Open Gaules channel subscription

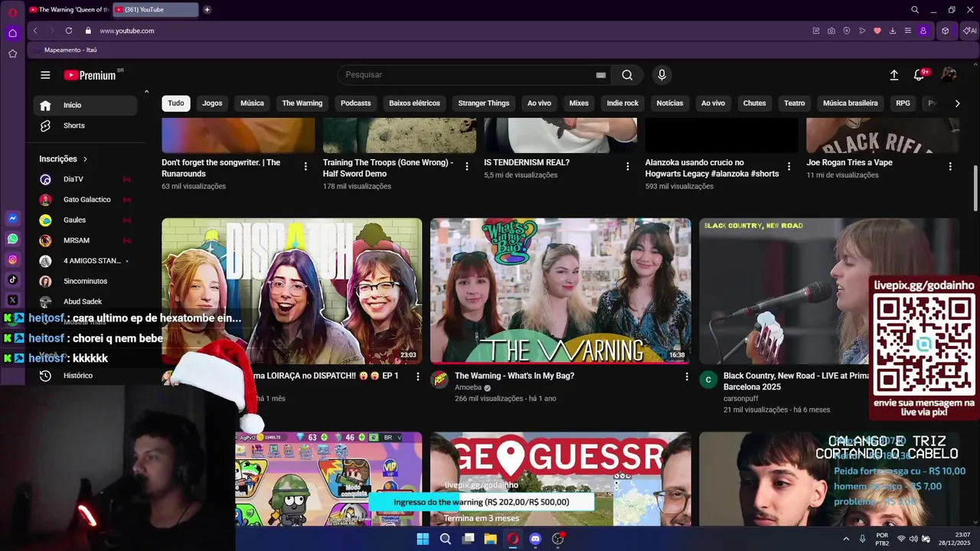pyautogui.click(x=85, y=220)
